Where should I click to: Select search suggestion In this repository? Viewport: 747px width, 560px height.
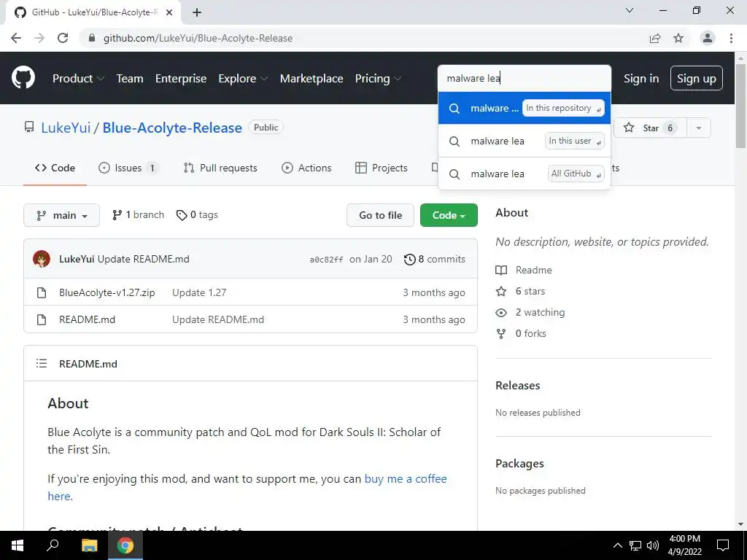[x=524, y=108]
